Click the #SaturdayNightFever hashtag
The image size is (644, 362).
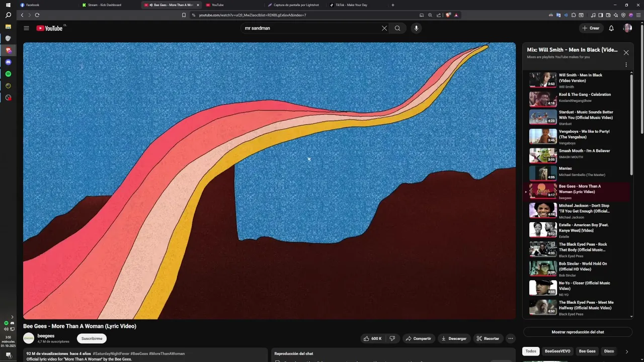click(x=111, y=353)
